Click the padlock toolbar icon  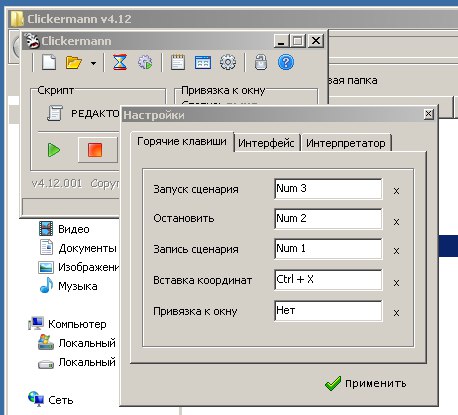(261, 62)
